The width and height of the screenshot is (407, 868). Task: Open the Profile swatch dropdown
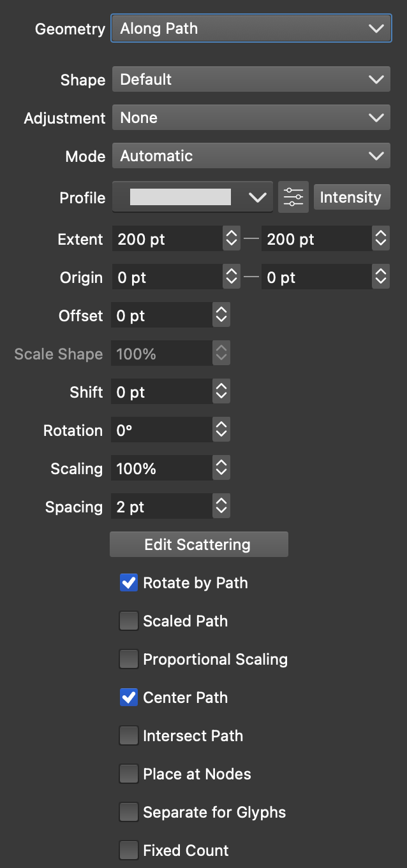193,197
